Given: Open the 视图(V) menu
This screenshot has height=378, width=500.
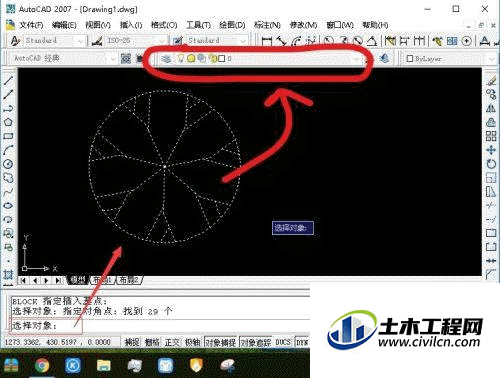Looking at the screenshot, I should 98,25.
